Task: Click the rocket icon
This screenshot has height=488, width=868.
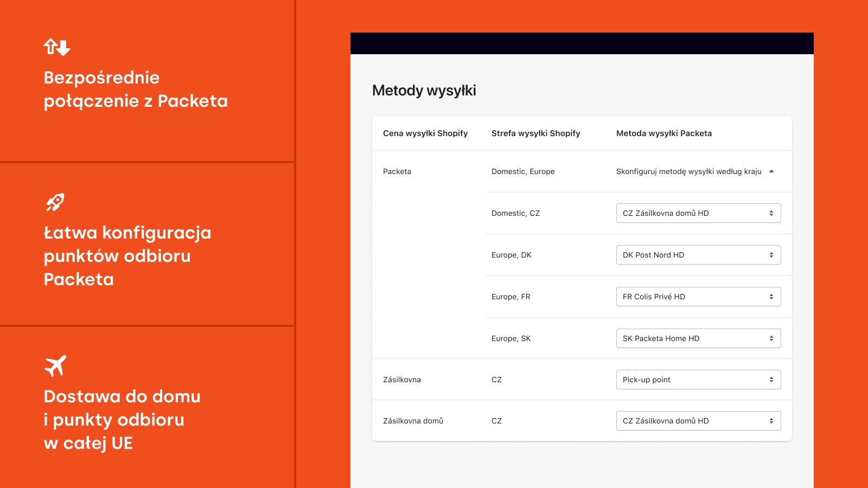Action: [x=55, y=202]
